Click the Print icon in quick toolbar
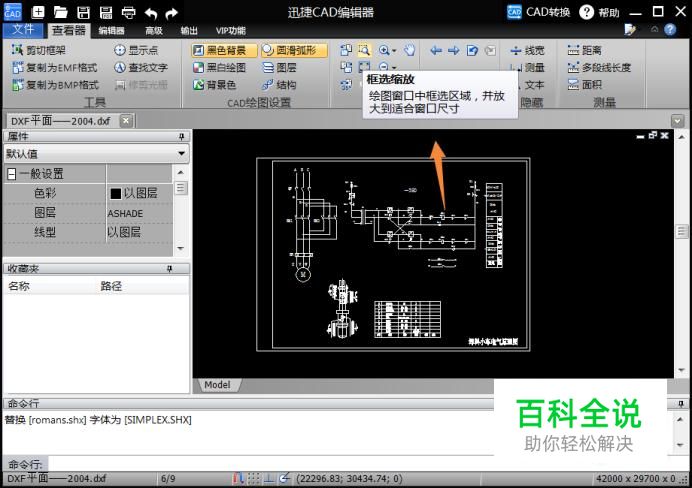Image resolution: width=692 pixels, height=488 pixels. [128, 12]
